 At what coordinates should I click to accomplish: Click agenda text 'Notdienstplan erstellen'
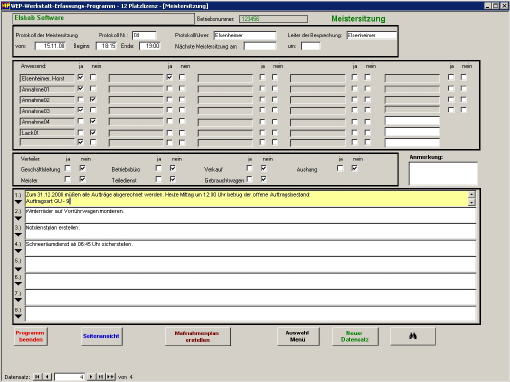click(x=53, y=228)
